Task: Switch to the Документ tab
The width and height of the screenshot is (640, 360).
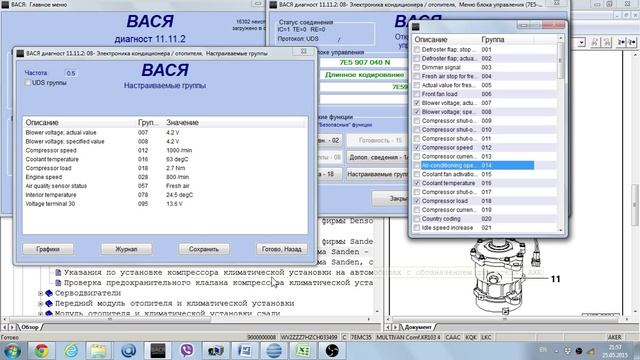Action: 418,327
